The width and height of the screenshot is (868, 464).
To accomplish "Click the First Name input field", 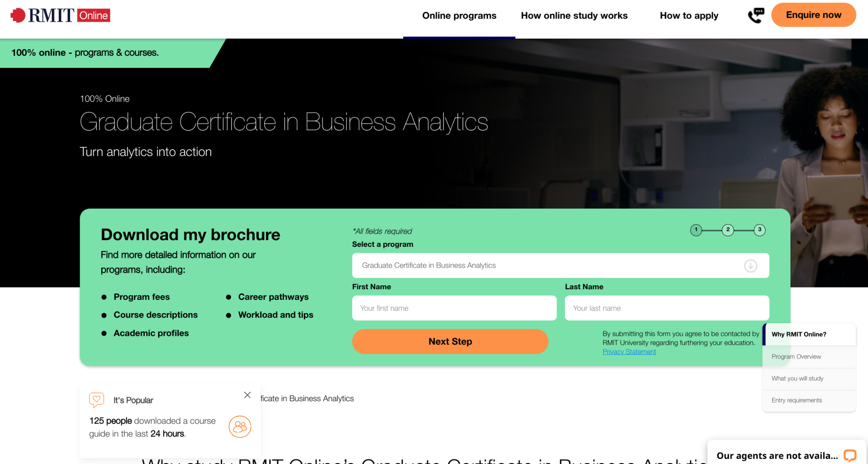I will pos(454,308).
